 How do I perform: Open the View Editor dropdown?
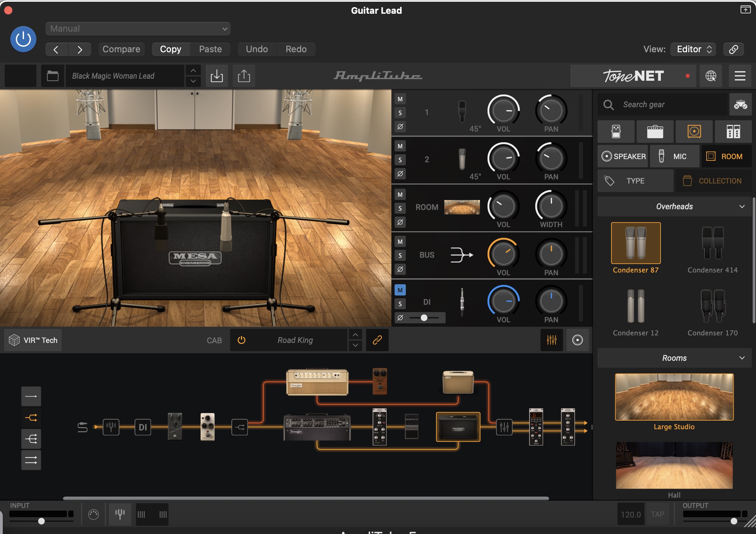coord(694,49)
